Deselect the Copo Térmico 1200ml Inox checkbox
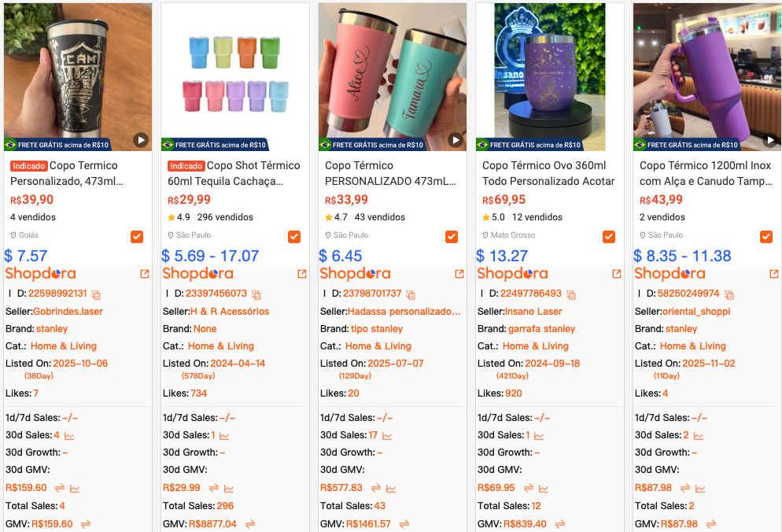Image resolution: width=782 pixels, height=532 pixels. click(x=766, y=237)
